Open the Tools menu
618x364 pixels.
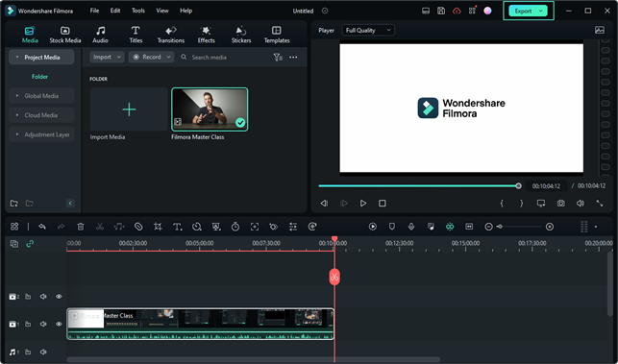(138, 11)
